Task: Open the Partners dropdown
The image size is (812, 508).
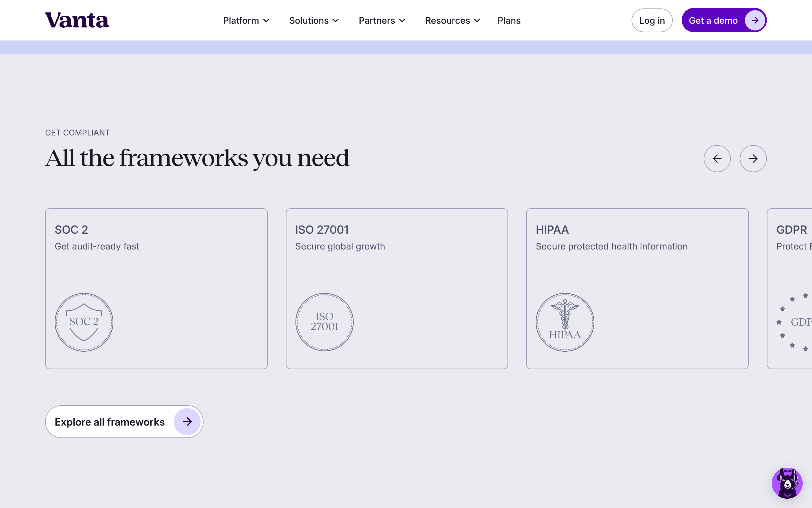Action: point(382,21)
